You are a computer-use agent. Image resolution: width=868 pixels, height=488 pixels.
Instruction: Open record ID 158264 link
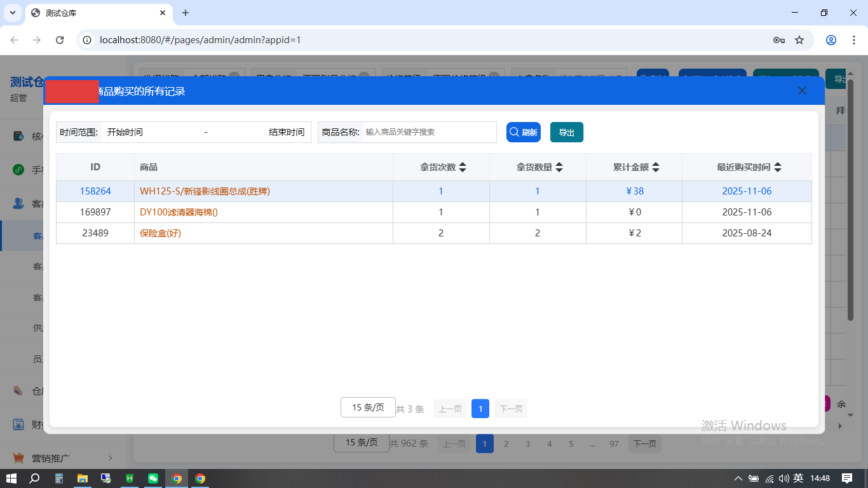click(95, 191)
